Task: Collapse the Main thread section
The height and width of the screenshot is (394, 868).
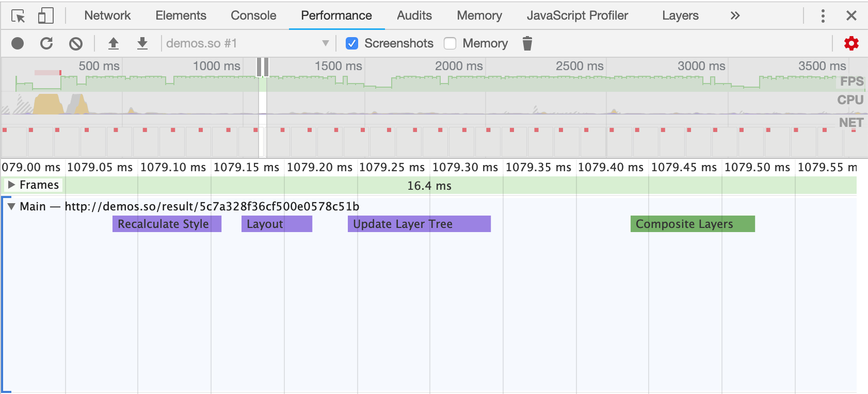Action: click(x=11, y=206)
